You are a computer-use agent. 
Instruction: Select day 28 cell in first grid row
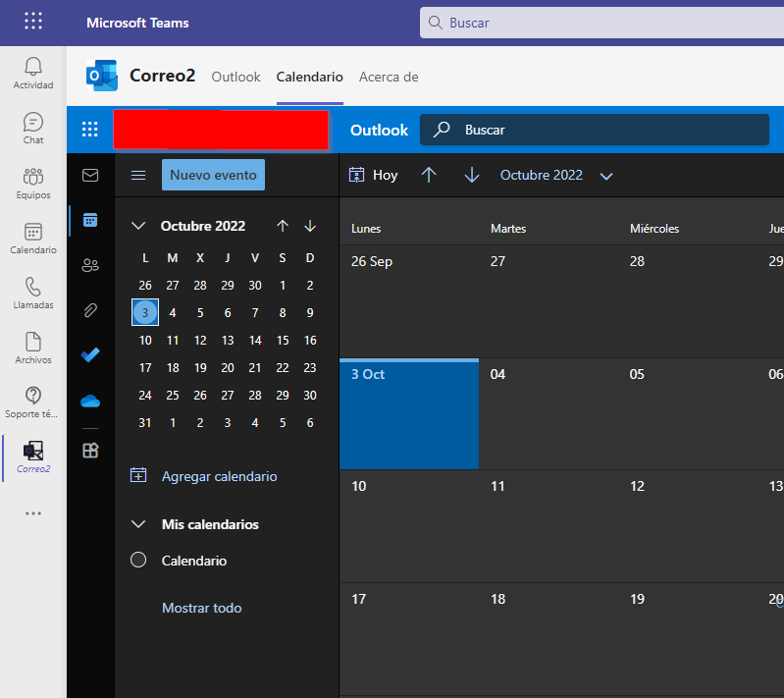(688, 301)
